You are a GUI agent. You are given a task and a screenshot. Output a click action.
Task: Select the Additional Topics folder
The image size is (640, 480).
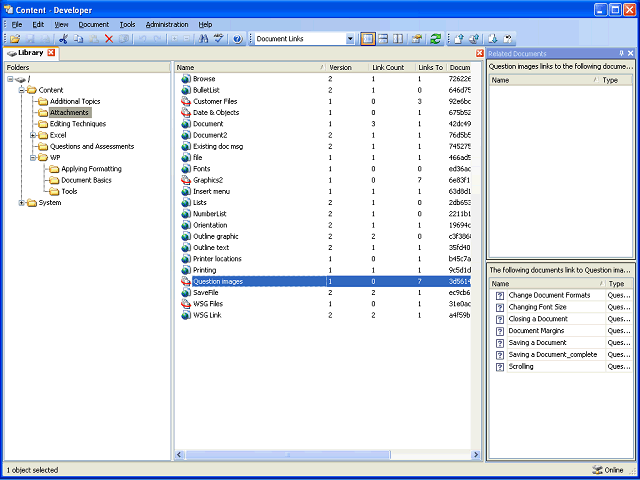[x=75, y=101]
